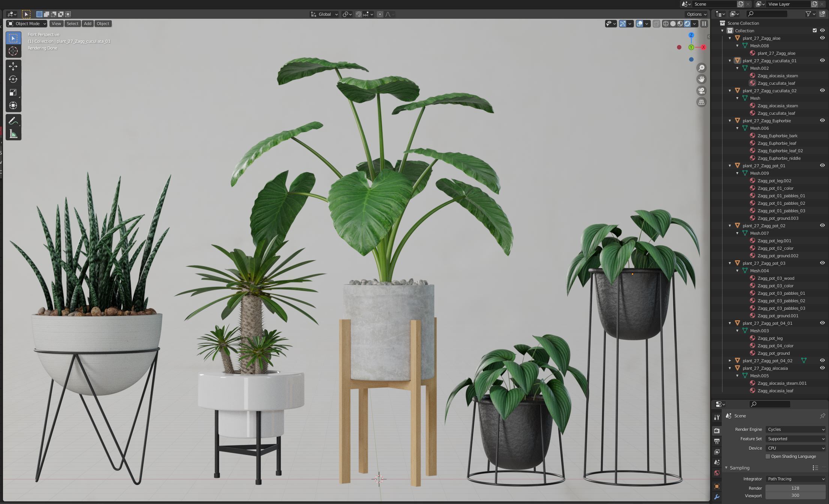This screenshot has height=504, width=829.
Task: Open the Modifiers wrench properties tab
Action: (x=716, y=497)
